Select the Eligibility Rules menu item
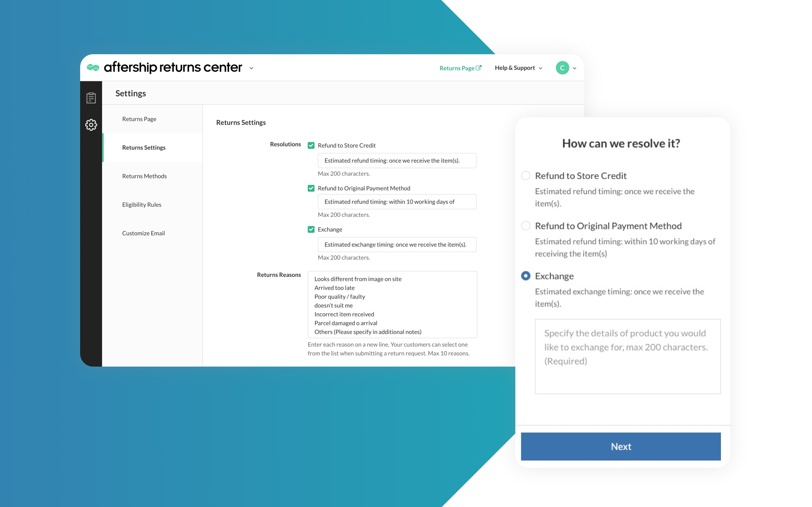812x507 pixels. pos(141,204)
